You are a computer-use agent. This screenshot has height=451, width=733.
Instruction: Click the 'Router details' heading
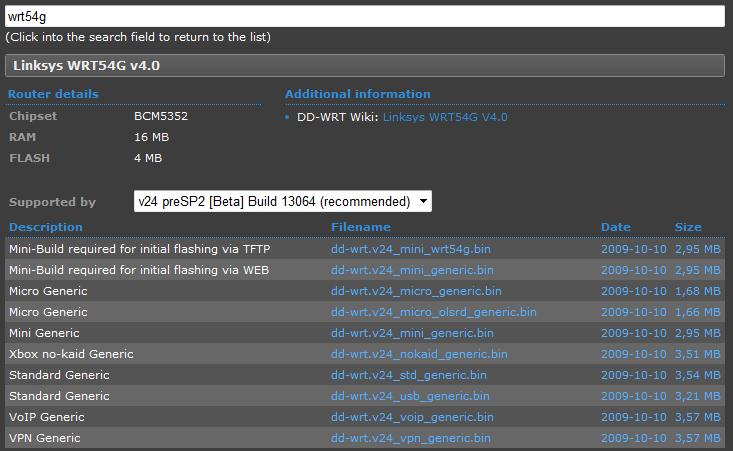(53, 94)
